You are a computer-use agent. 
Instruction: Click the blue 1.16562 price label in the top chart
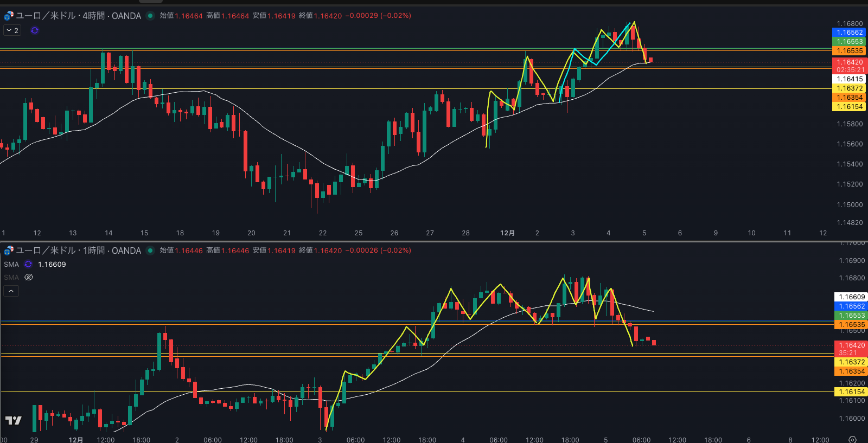pos(850,33)
